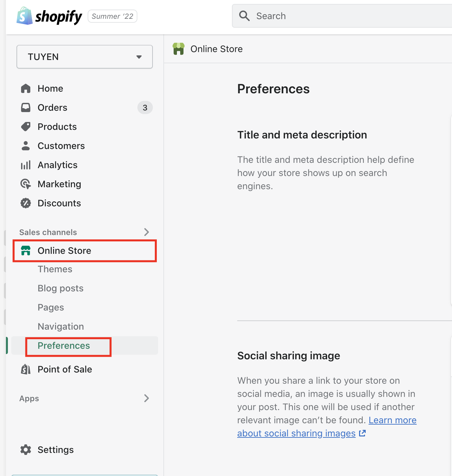Click the storefront icon in Online Store header

179,49
